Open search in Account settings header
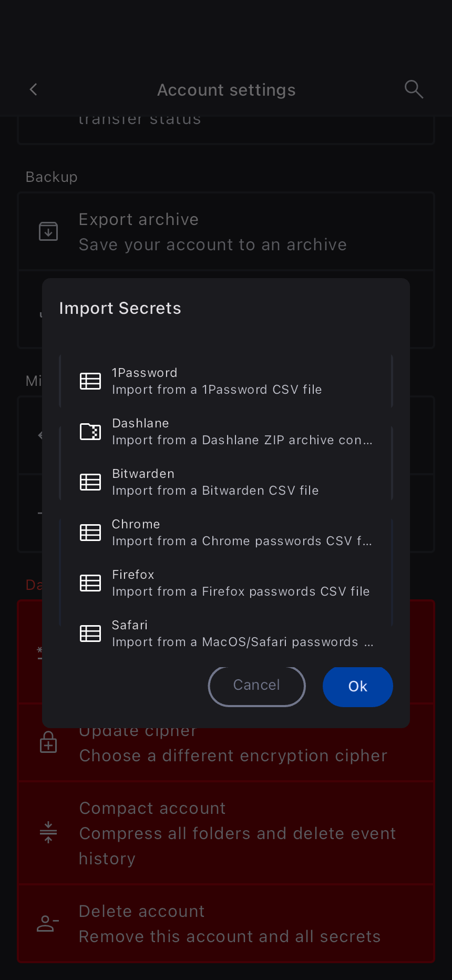The width and height of the screenshot is (452, 980). click(414, 90)
